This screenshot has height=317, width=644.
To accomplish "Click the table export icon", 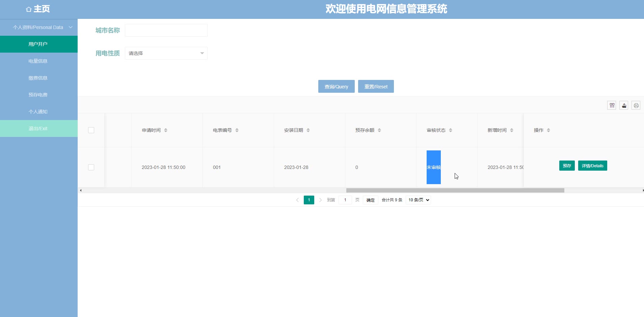I will pos(624,106).
